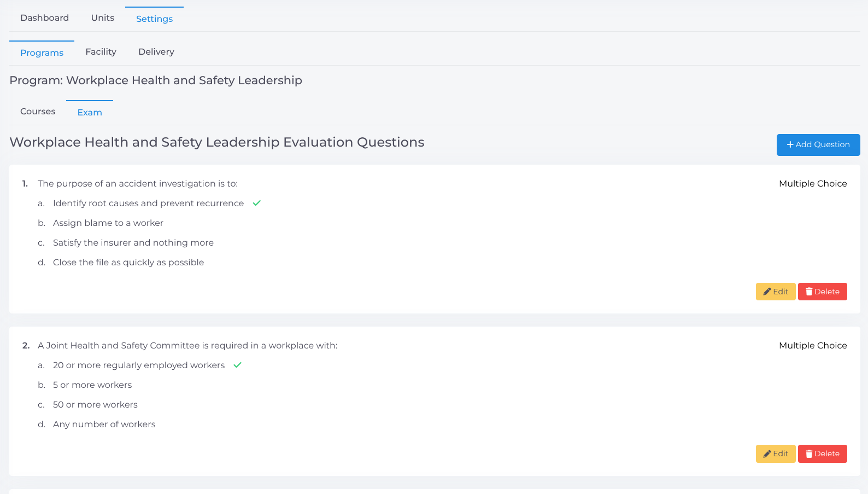Open the Courses tab of the program
The image size is (868, 494).
click(x=38, y=112)
